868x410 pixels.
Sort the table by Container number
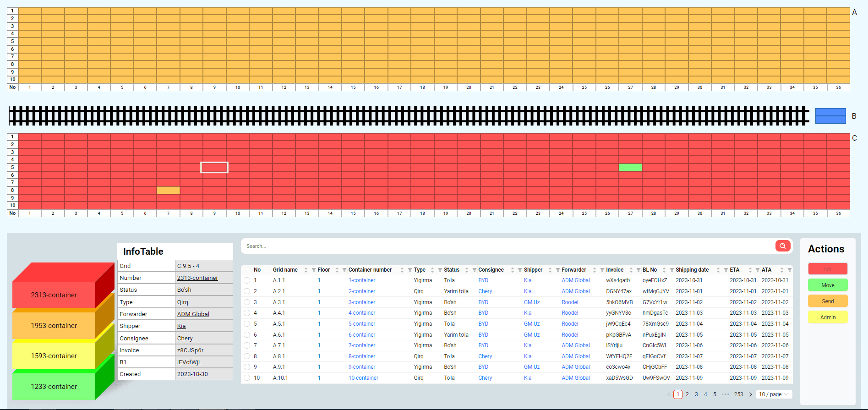[402, 270]
